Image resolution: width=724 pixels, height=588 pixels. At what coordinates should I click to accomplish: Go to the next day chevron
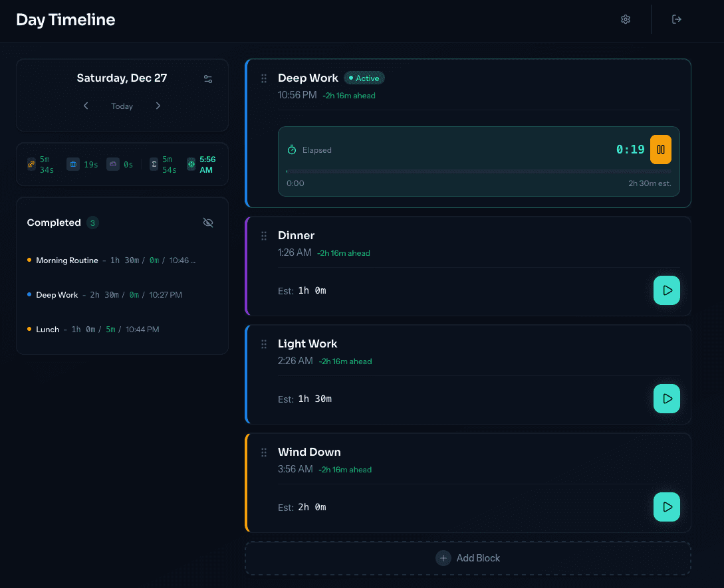(158, 106)
